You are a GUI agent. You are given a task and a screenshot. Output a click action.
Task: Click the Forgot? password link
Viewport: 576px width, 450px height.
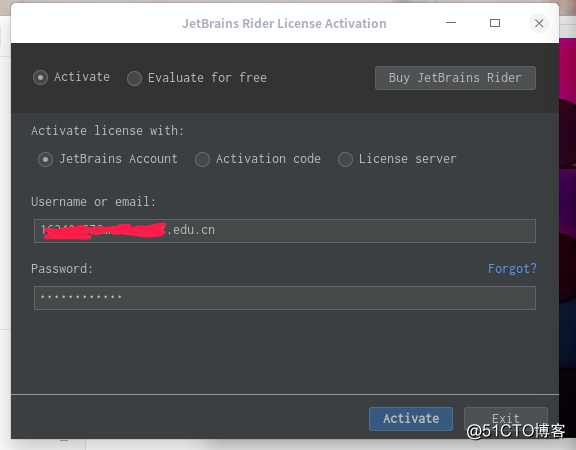tap(512, 269)
